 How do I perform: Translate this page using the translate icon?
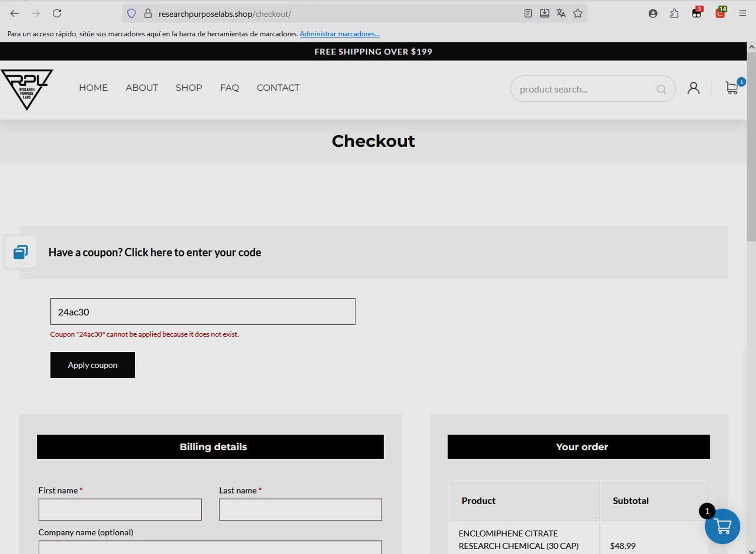pos(561,14)
